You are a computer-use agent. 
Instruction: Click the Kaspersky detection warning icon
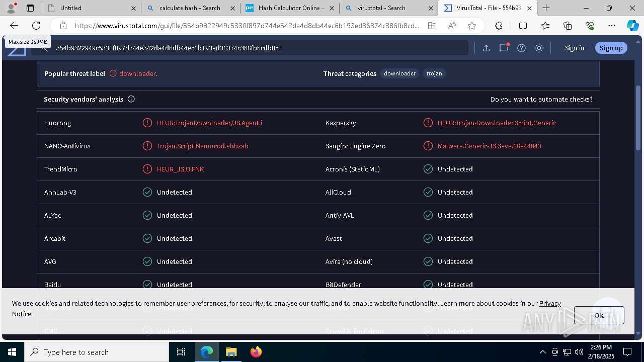point(428,123)
